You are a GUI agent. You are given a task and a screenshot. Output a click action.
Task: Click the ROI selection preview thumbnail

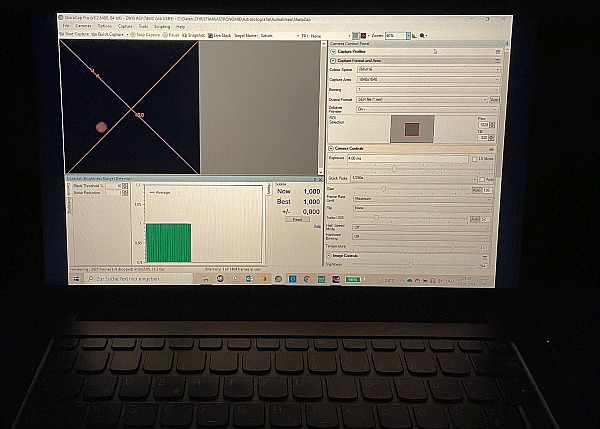coord(409,127)
